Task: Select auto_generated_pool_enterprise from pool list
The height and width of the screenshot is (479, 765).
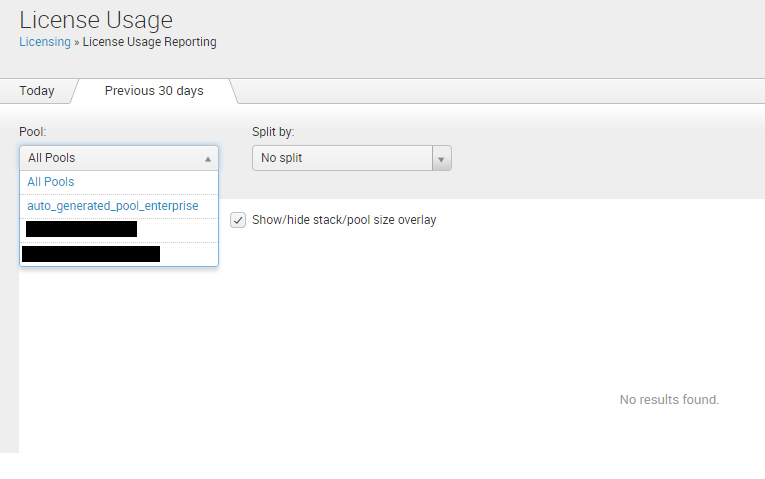Action: 112,206
